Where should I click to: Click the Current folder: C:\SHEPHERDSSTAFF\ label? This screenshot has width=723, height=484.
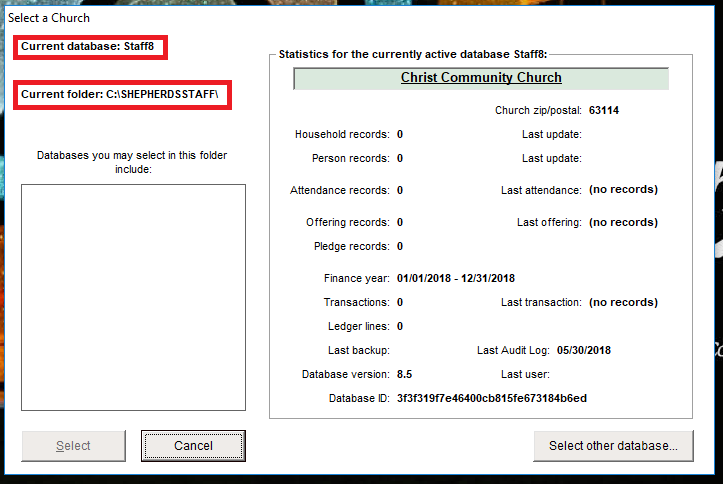pos(119,94)
